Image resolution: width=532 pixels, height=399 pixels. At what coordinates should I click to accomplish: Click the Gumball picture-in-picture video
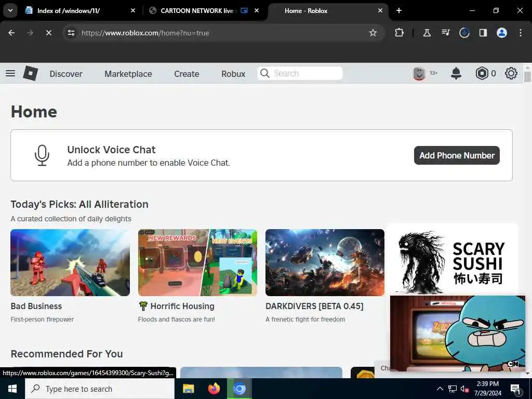(457, 333)
